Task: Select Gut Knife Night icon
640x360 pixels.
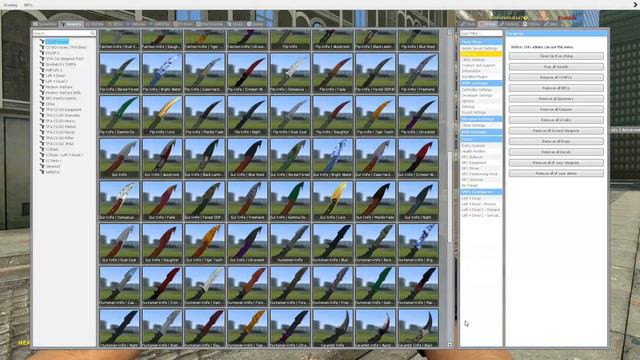Action: point(418,201)
